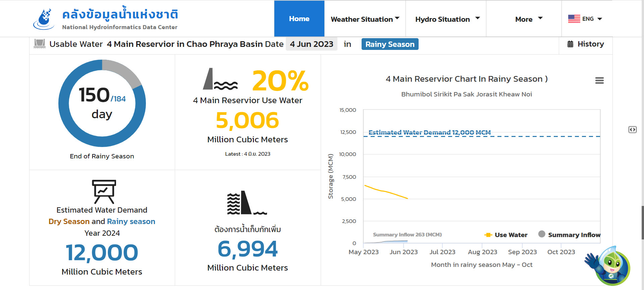Click the Rainy Season badge

tap(390, 44)
